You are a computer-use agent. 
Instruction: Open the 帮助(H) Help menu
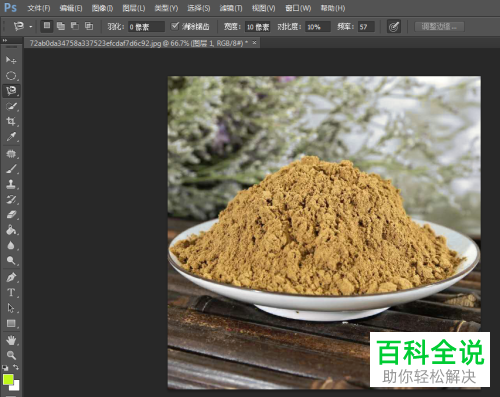pos(333,8)
